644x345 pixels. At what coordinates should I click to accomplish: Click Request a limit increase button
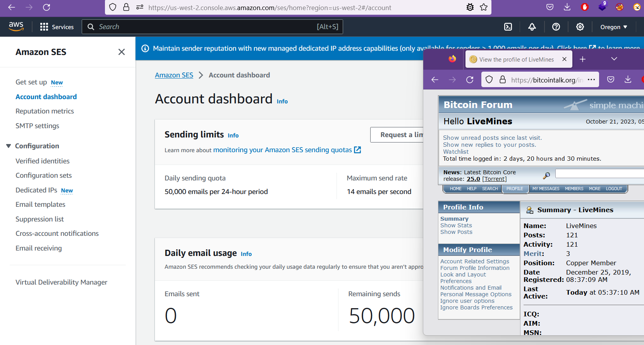click(397, 135)
